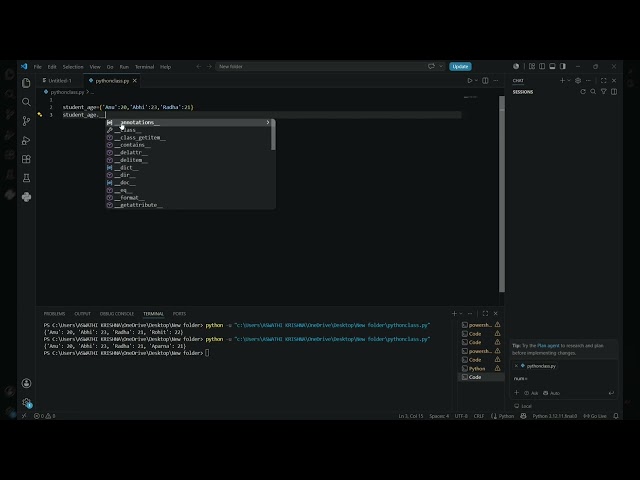The height and width of the screenshot is (480, 640).
Task: Go forward using title bar arrow
Action: [x=209, y=67]
